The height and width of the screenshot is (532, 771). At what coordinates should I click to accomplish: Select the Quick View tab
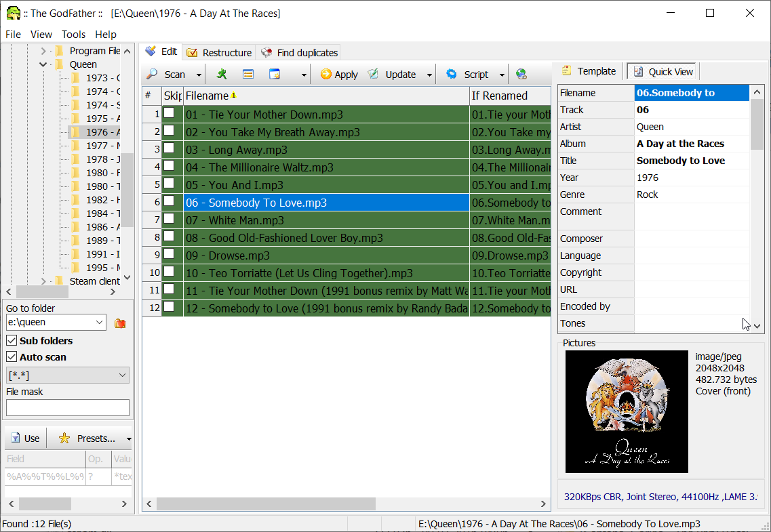click(663, 72)
